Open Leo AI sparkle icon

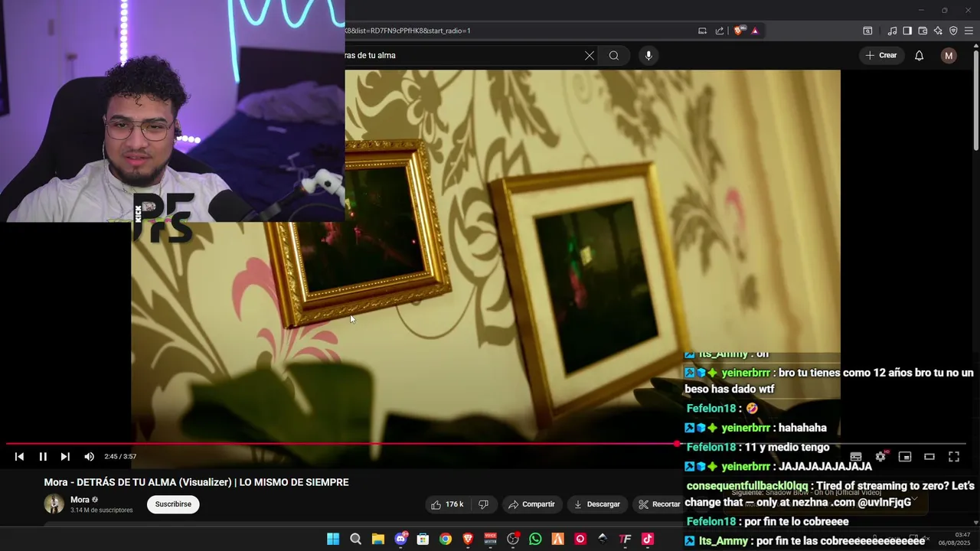[x=938, y=31]
